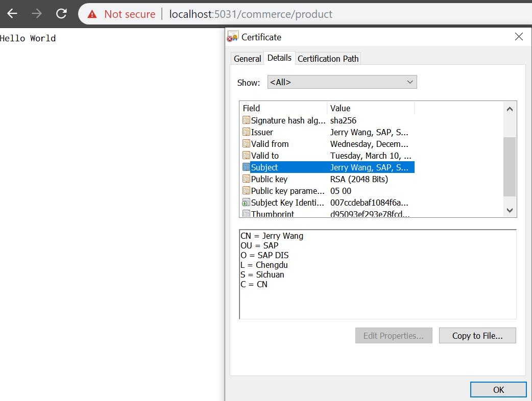Viewport: 532px width, 401px height.
Task: Select the Subject row text
Action: tap(264, 167)
